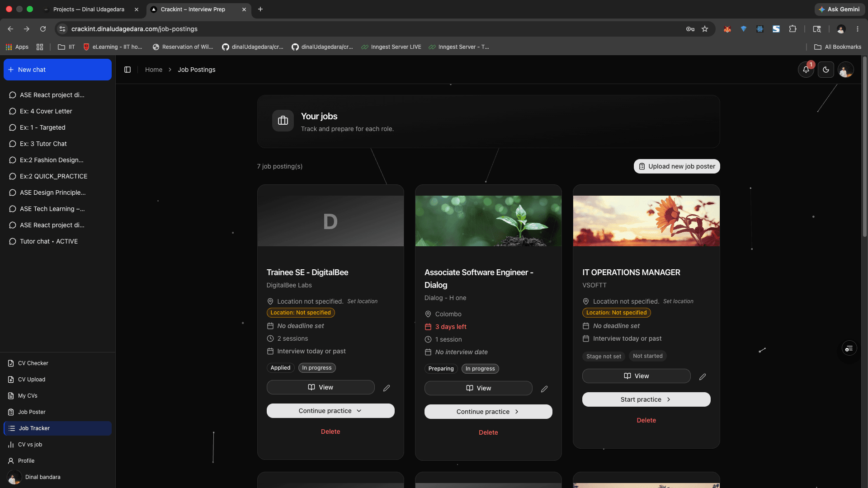The width and height of the screenshot is (868, 488).
Task: Click the address bar URL
Action: (134, 29)
